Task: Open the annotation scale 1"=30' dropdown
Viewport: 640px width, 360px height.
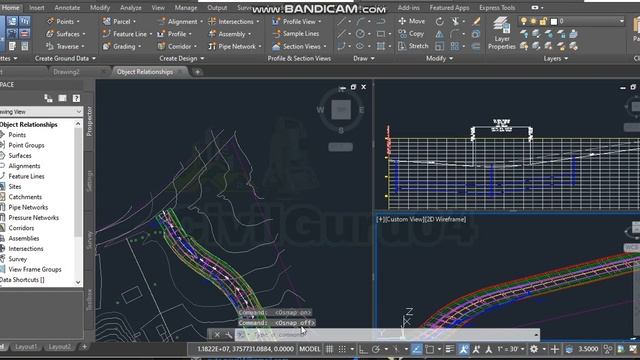Action: click(x=510, y=349)
